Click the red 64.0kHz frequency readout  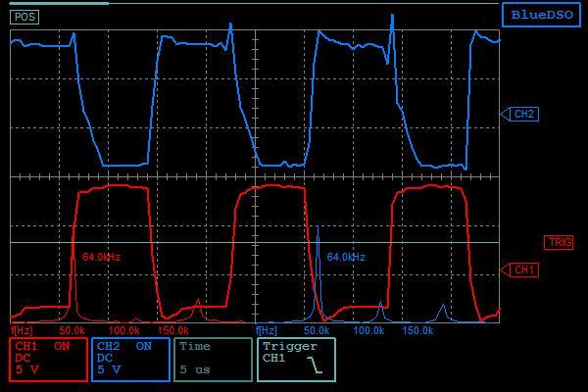[x=101, y=257]
